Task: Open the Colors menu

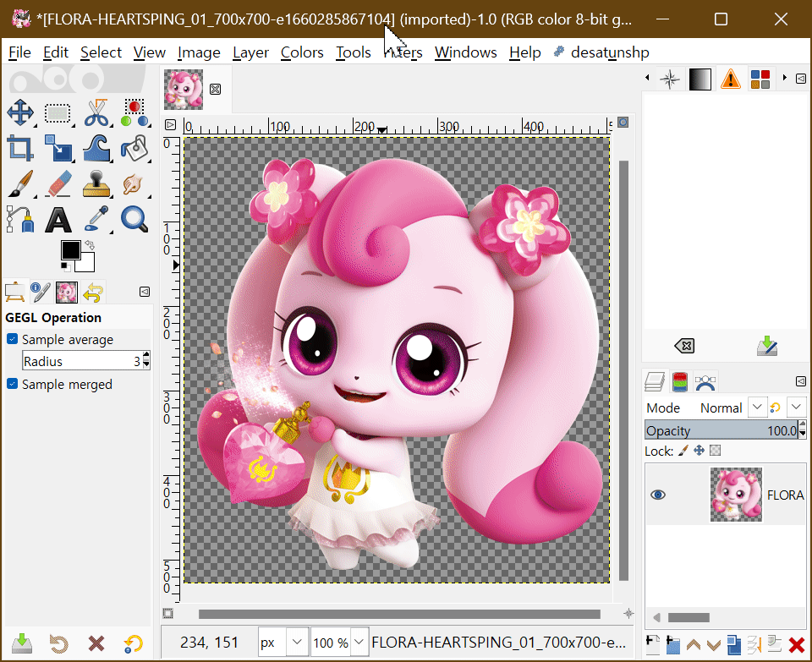Action: [302, 52]
